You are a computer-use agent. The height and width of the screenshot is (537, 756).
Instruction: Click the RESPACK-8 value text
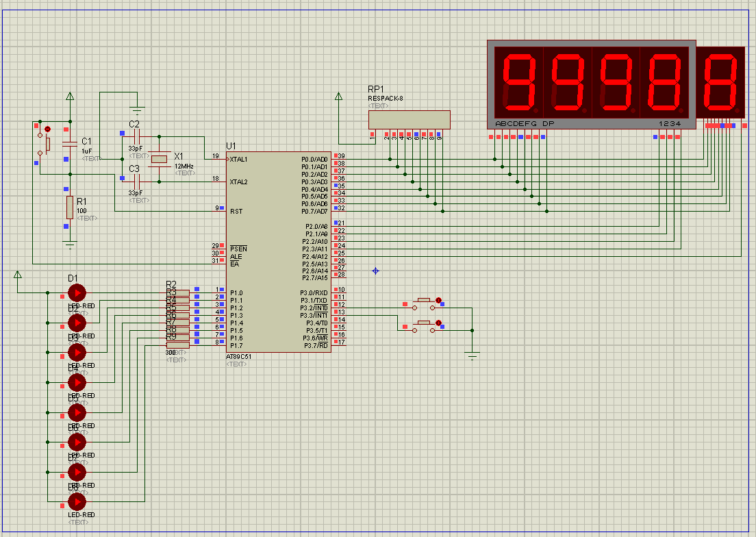coord(386,99)
